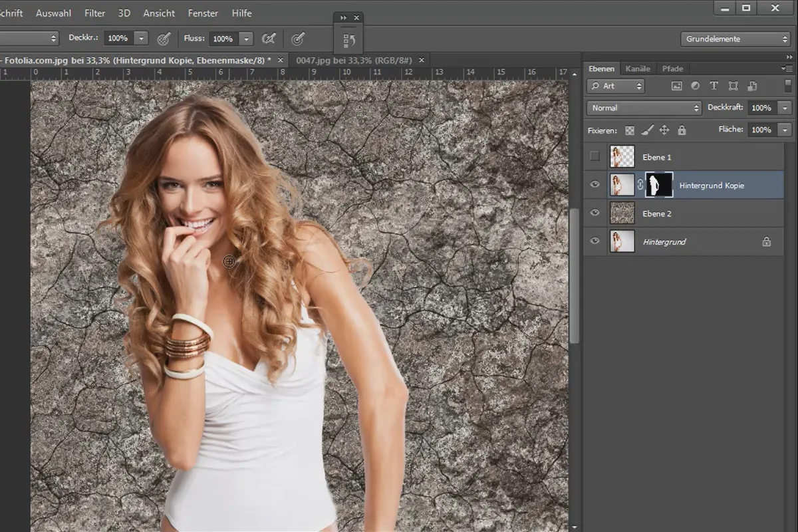Open the Filter menu
Viewport: 798px width, 532px height.
[94, 13]
